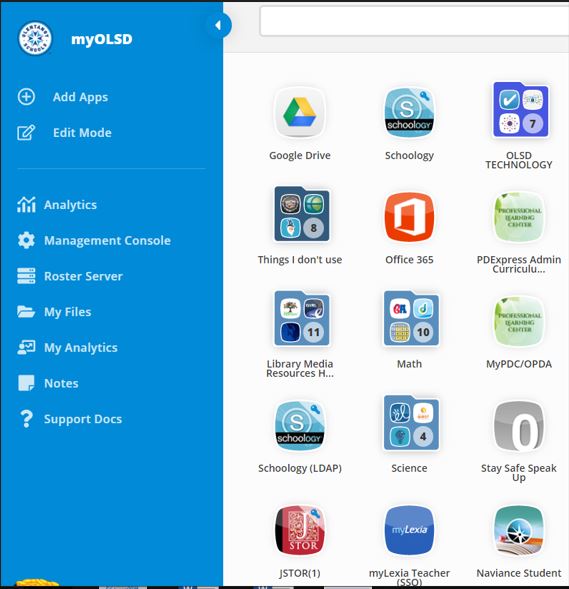
Task: Click the Roster Server icon
Action: coord(26,276)
